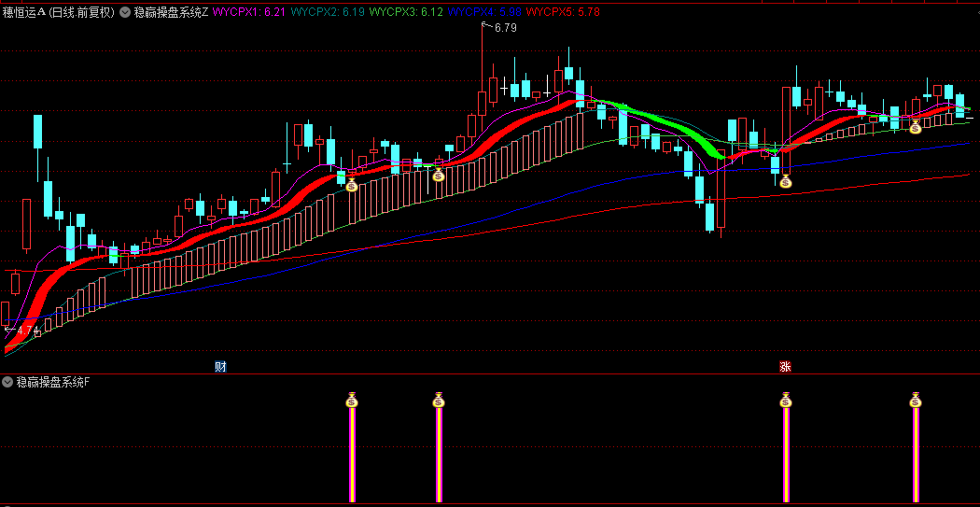Expand the 稳赢操盘系统Z indicator dropdown arrow
The height and width of the screenshot is (507, 980).
125,11
